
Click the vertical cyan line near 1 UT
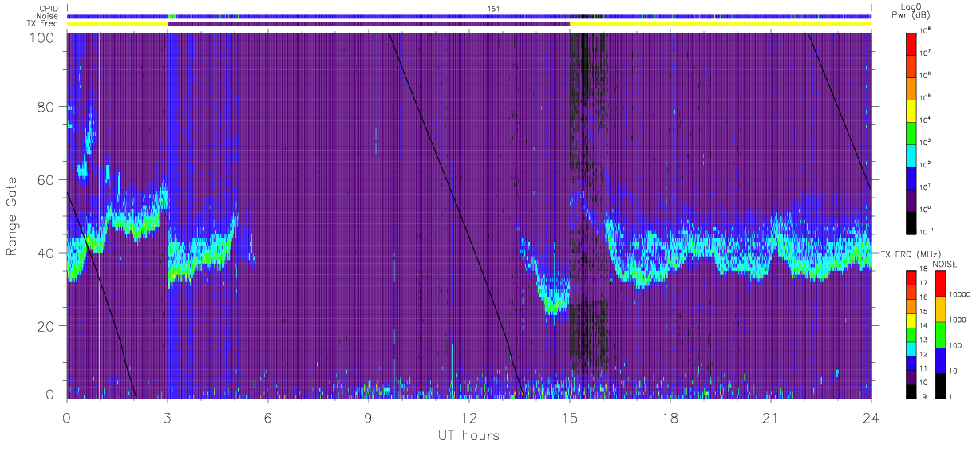coord(99,217)
